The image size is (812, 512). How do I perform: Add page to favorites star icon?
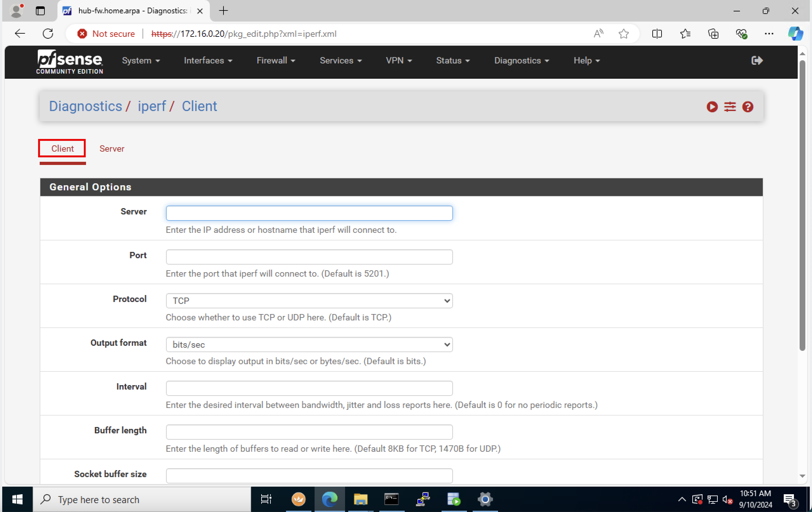623,34
